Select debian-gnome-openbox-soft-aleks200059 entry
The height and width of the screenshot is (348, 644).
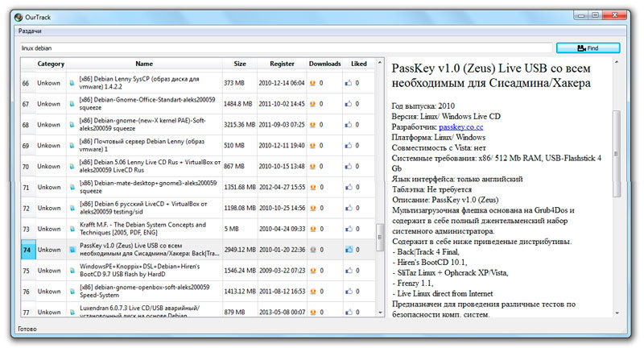pyautogui.click(x=145, y=292)
